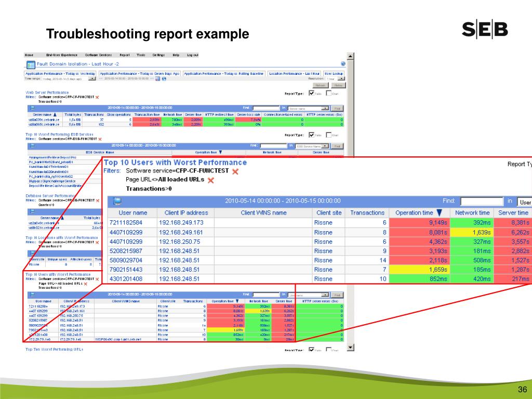This screenshot has height=399, width=532.
Task: Open the Report menu
Action: 125,55
